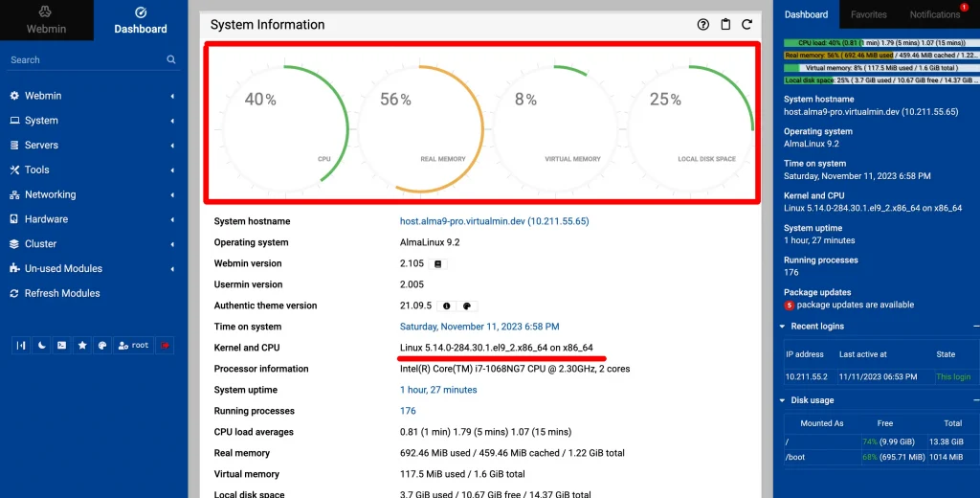Log out using the red exit icon
This screenshot has height=498, width=980.
pyautogui.click(x=165, y=346)
